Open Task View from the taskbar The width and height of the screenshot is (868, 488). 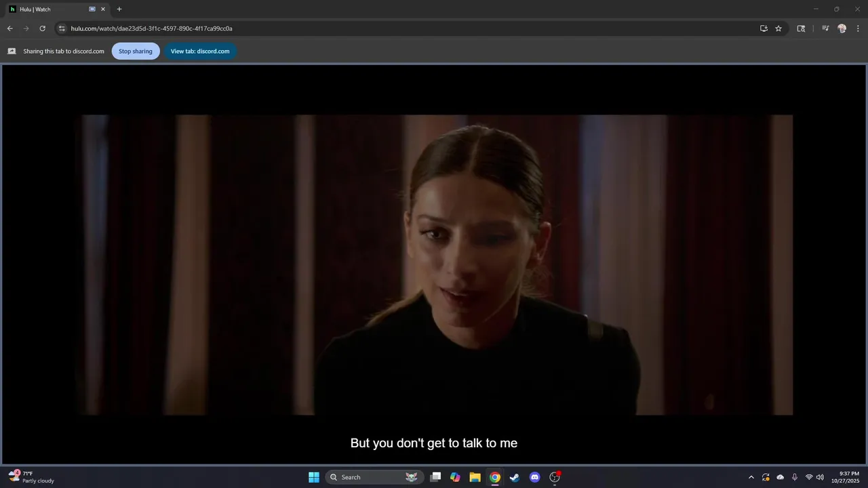pos(435,477)
